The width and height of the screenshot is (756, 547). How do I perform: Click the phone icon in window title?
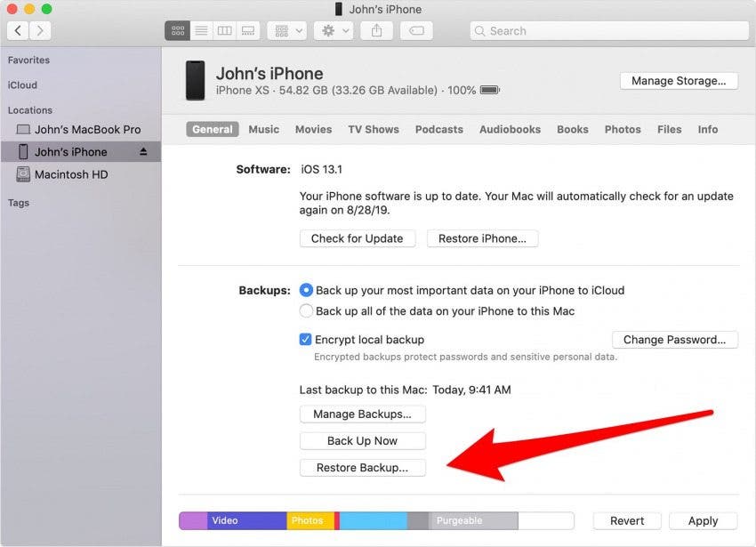339,9
